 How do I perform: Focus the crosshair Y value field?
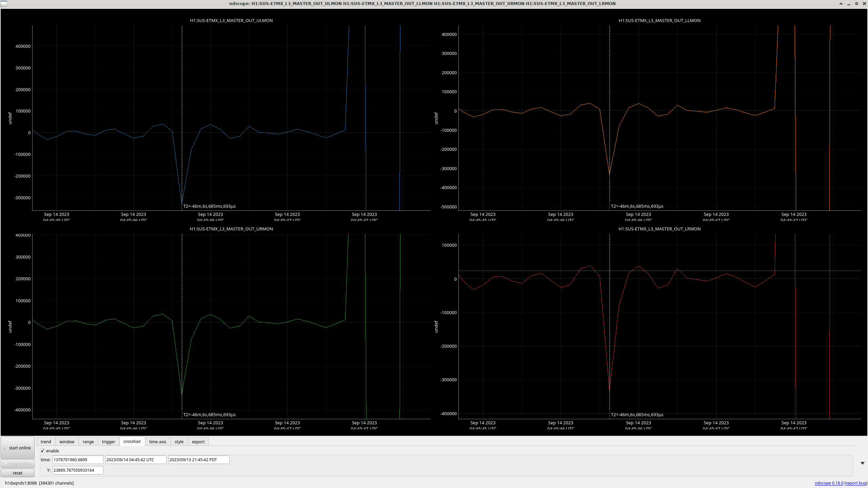pos(78,470)
